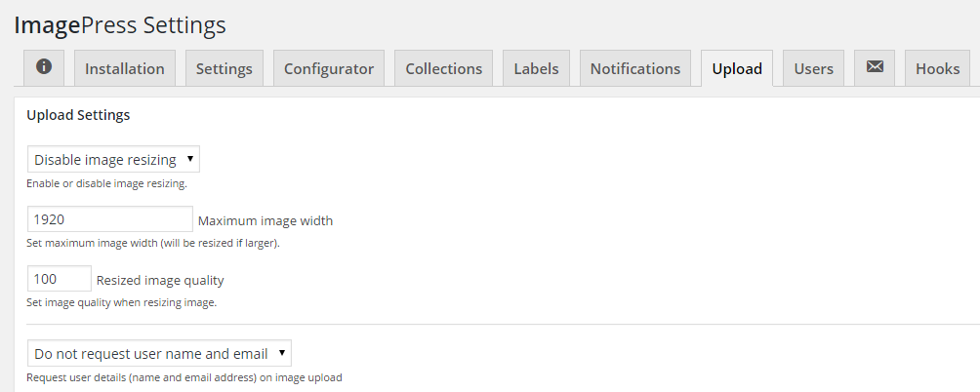Screen dimensions: 980x392
Task: Click the Upload Settings heading
Action: pyautogui.click(x=78, y=115)
